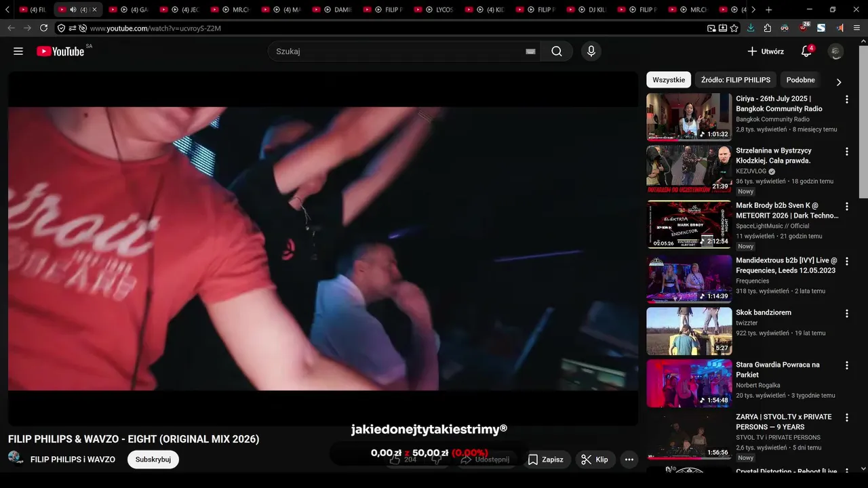
Task: Open the Mandidextrous b2b IVY thumbnail
Action: pos(689,279)
